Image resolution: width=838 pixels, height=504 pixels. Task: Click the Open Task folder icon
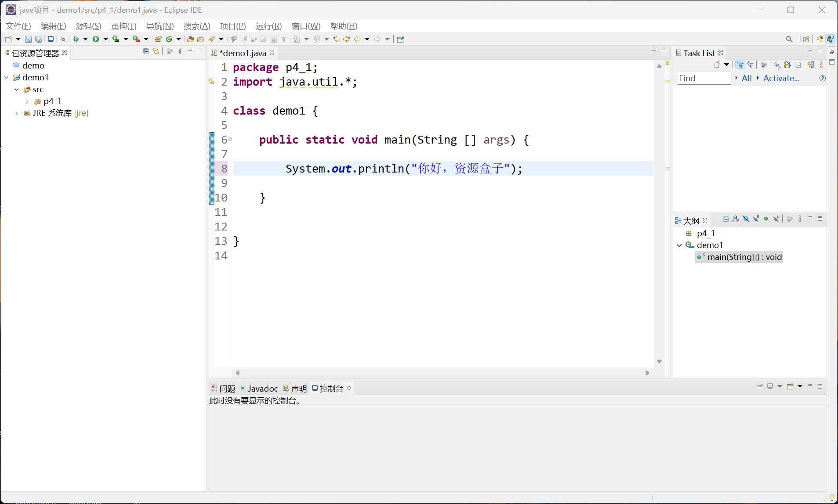200,39
